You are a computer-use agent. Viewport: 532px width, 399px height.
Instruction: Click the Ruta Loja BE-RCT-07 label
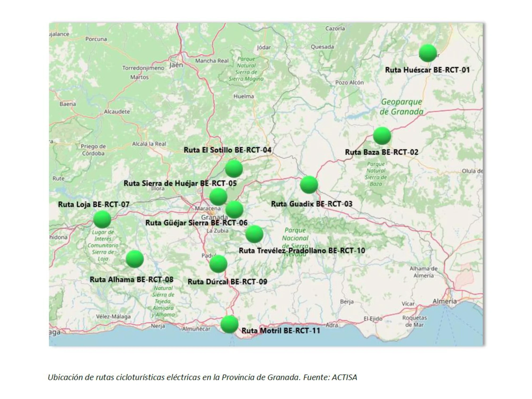[x=94, y=205]
